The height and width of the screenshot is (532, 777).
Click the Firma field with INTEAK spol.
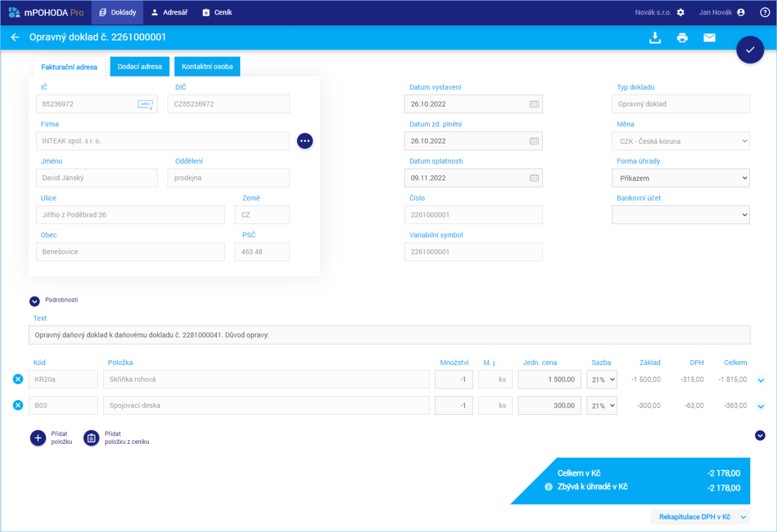[163, 141]
